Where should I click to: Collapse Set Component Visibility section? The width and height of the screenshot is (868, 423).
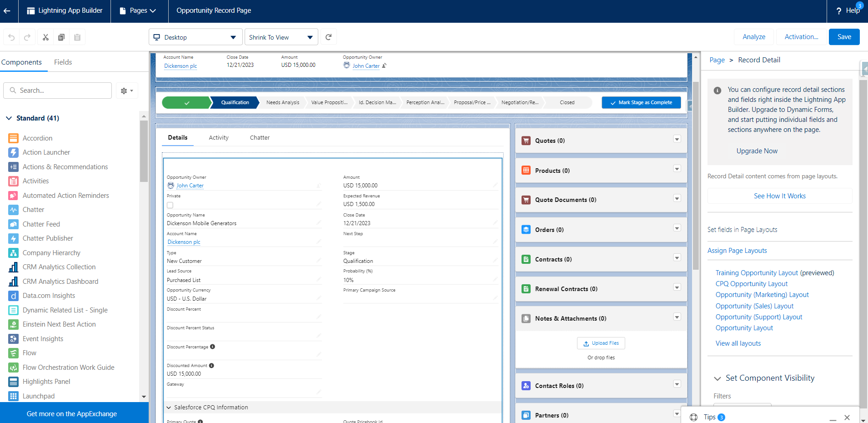[717, 378]
